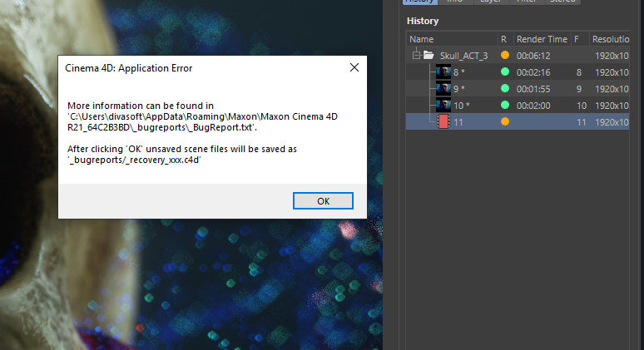The image size is (644, 350).
Task: Select the '8 *' history entry
Action: pyautogui.click(x=459, y=72)
